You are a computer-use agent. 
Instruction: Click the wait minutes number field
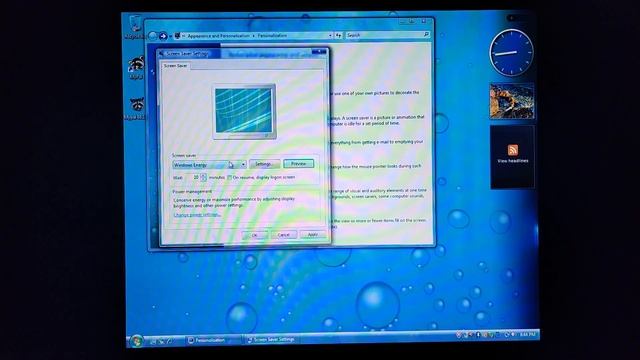pyautogui.click(x=193, y=178)
